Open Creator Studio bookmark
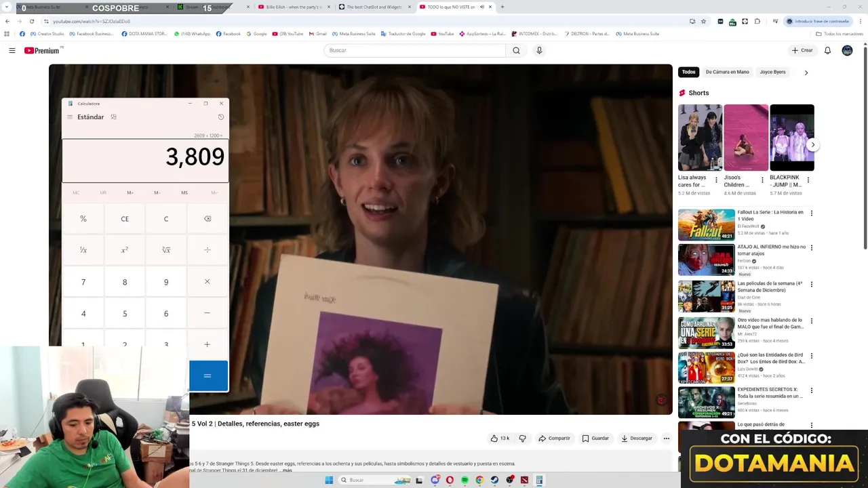The width and height of the screenshot is (868, 488). [47, 34]
